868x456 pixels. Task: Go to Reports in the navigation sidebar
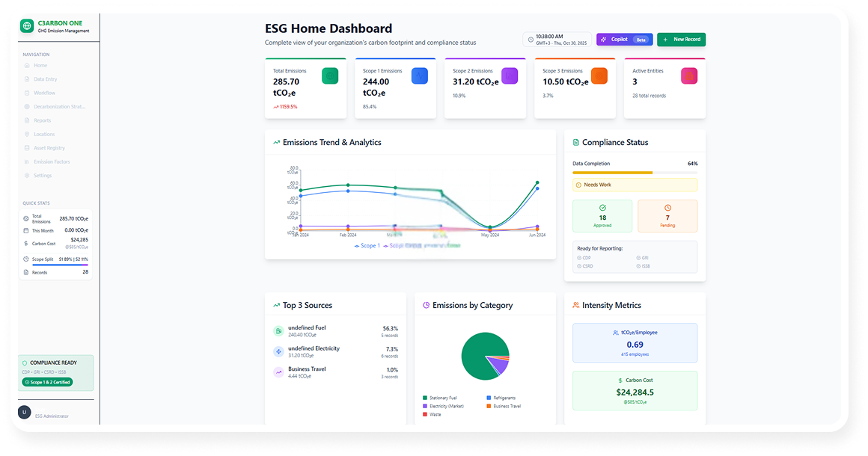pyautogui.click(x=42, y=120)
